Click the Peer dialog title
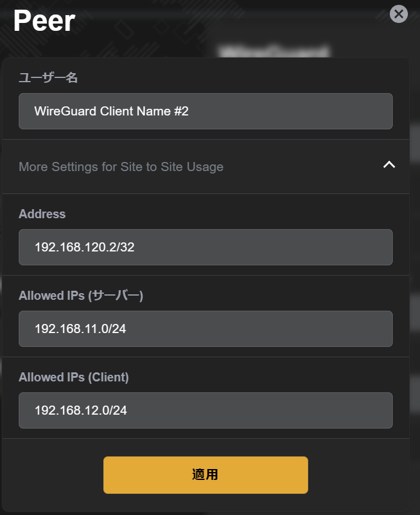Viewport: 420px width, 515px height. (x=44, y=21)
